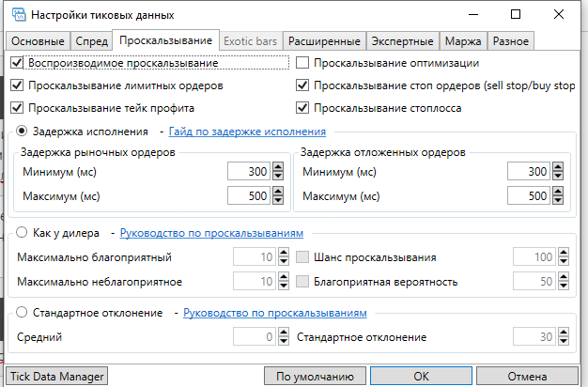The width and height of the screenshot is (588, 387).
Task: Click pending orders Максимум (мс) field
Action: coord(529,195)
